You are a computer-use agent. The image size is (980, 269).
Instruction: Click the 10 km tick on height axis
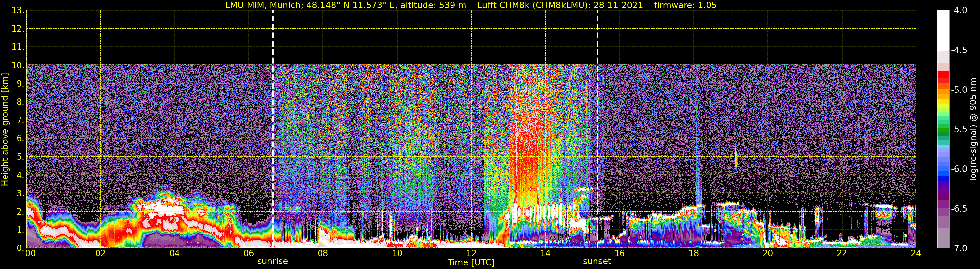(x=17, y=65)
